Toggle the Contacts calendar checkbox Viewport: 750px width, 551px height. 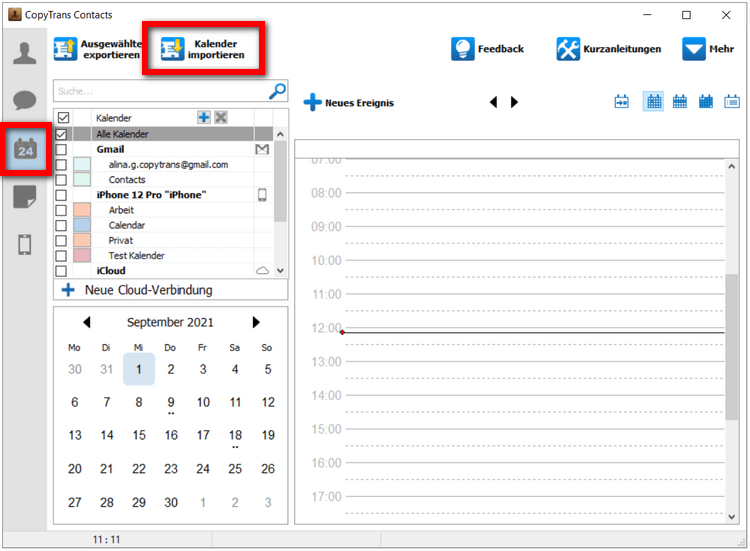(61, 180)
